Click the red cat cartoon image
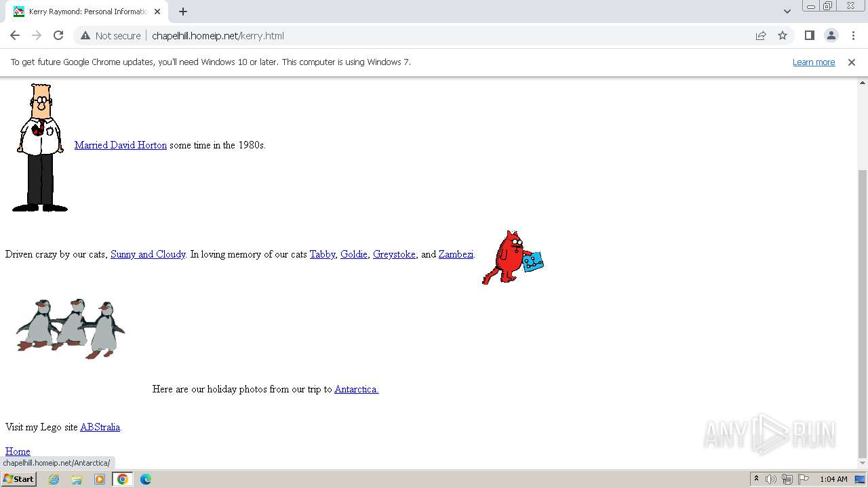Image resolution: width=868 pixels, height=488 pixels. click(x=513, y=257)
